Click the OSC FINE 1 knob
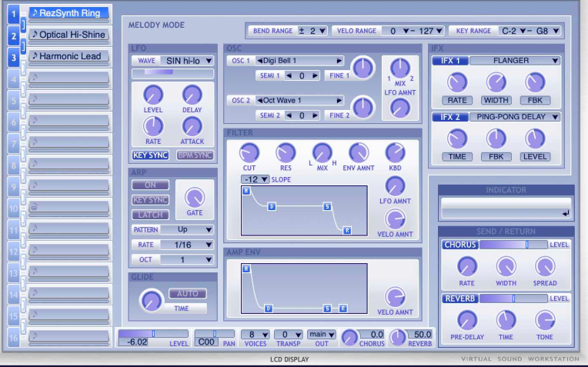 pyautogui.click(x=363, y=68)
